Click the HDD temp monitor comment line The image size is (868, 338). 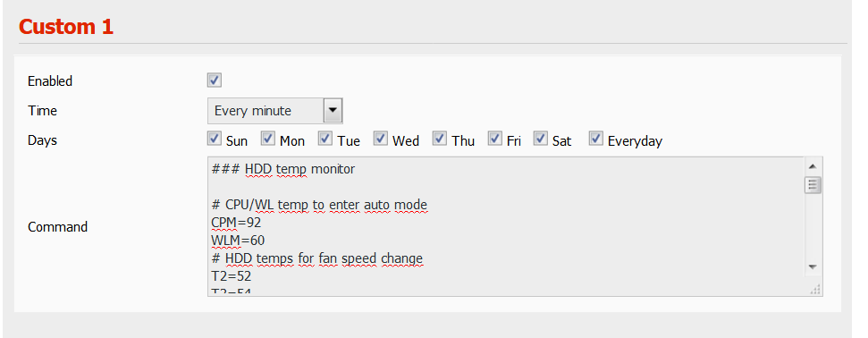[282, 169]
